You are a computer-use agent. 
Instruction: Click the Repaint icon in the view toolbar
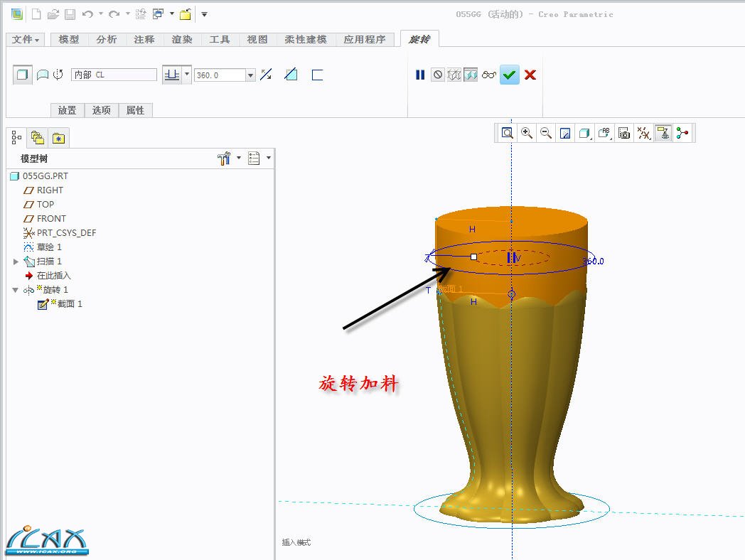click(x=565, y=133)
